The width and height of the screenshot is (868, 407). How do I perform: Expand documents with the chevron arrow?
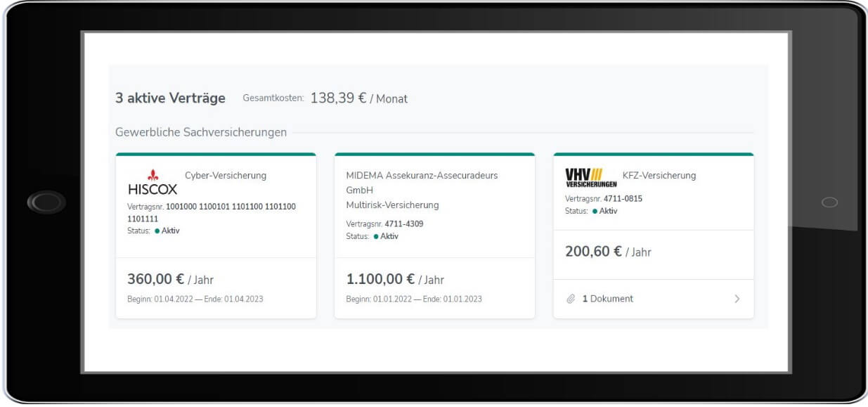737,299
